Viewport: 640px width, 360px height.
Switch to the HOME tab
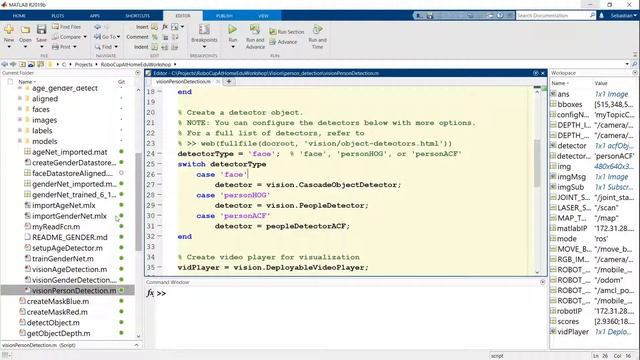[x=19, y=16]
